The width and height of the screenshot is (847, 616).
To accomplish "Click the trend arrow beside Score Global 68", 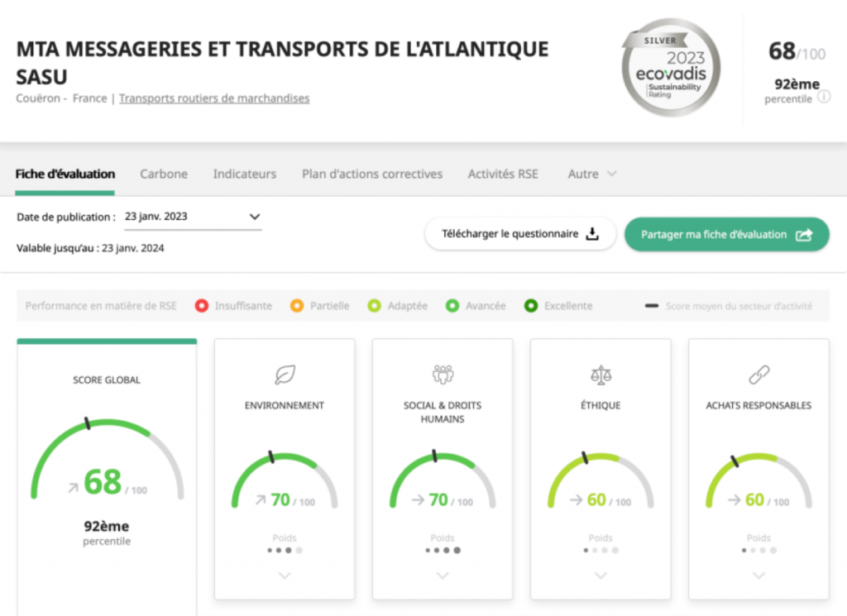I will pyautogui.click(x=73, y=488).
